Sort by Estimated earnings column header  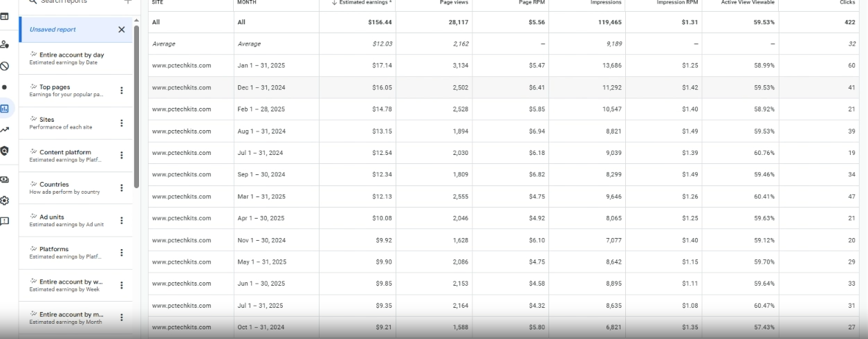[360, 3]
